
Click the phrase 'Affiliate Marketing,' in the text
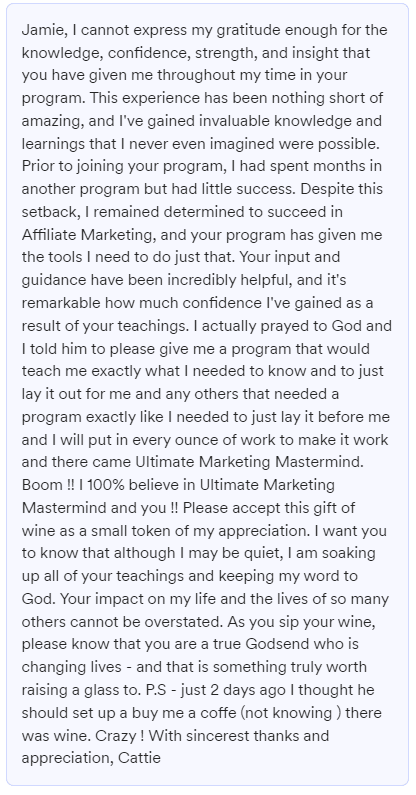point(80,236)
